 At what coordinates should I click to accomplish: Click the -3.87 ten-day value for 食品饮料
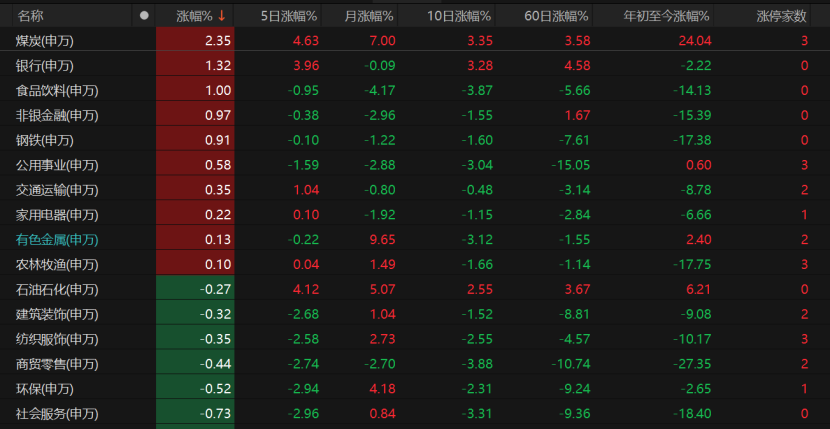click(476, 91)
